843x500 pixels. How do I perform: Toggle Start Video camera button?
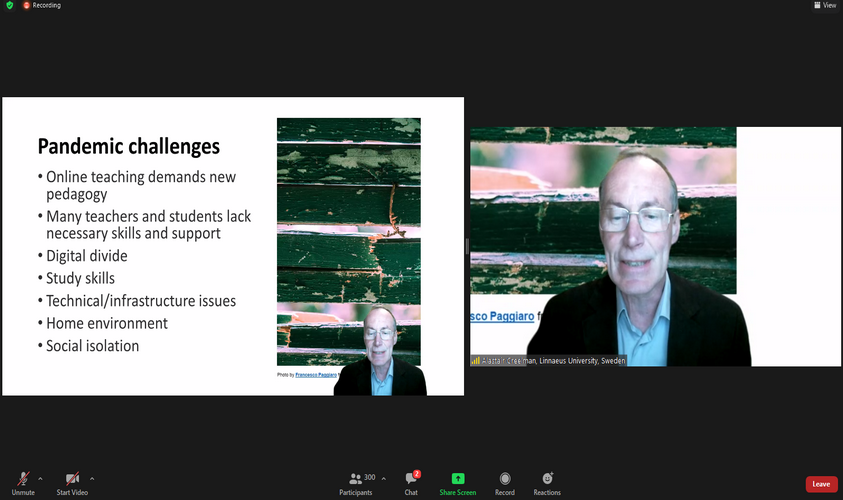[x=71, y=479]
